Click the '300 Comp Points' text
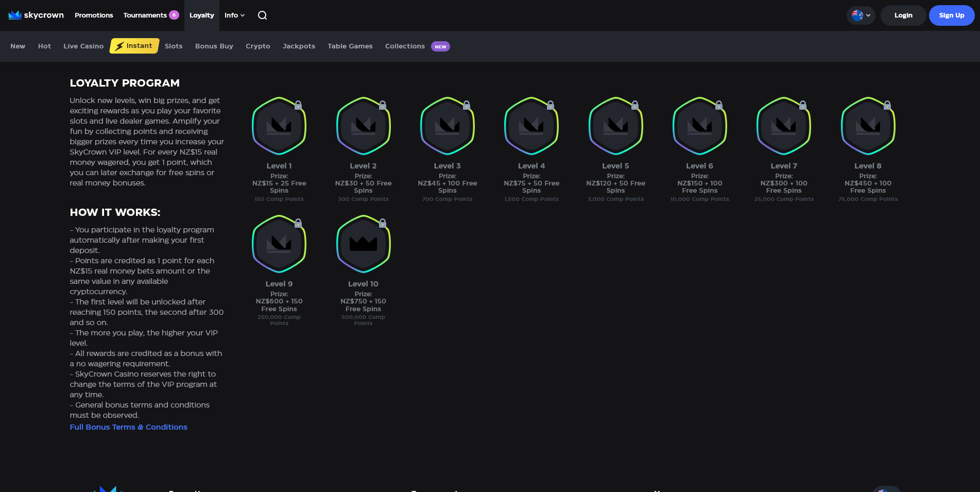 [x=364, y=199]
